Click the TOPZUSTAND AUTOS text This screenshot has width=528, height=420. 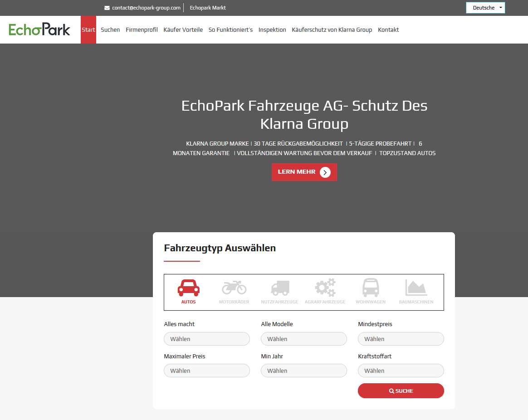tap(407, 153)
